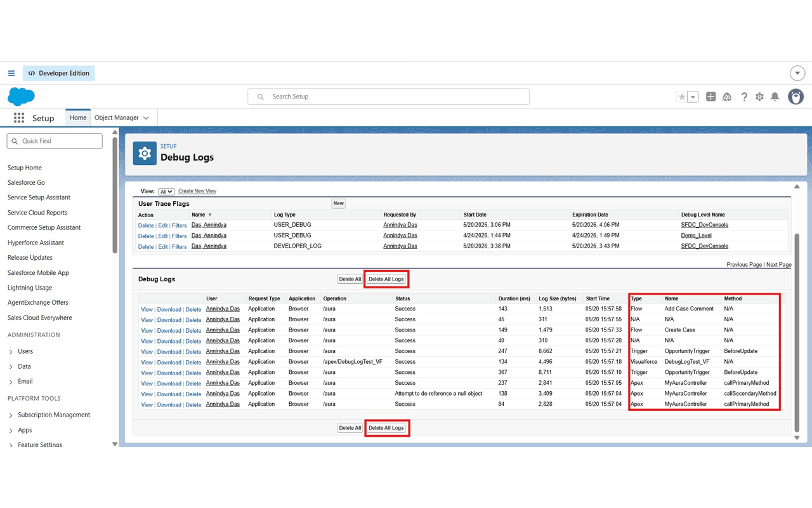812x508 pixels.
Task: Click in the Quick Find box
Action: 55,141
